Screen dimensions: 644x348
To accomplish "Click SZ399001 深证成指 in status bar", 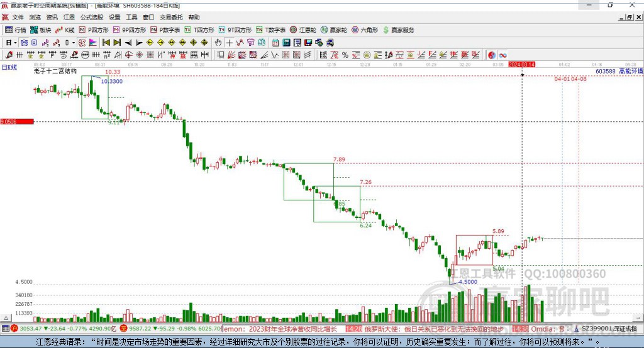I will point(606,329).
